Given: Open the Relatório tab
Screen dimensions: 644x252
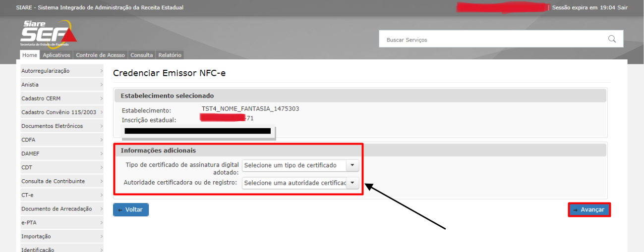Looking at the screenshot, I should click(x=170, y=55).
